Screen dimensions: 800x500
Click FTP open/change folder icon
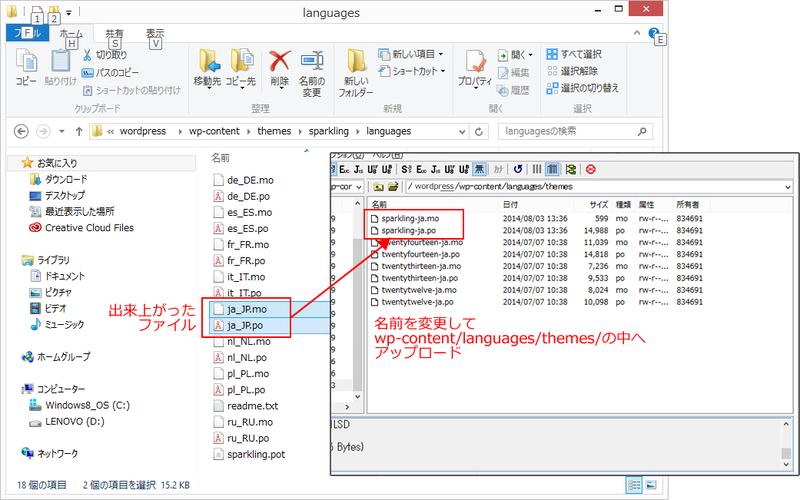tap(393, 187)
